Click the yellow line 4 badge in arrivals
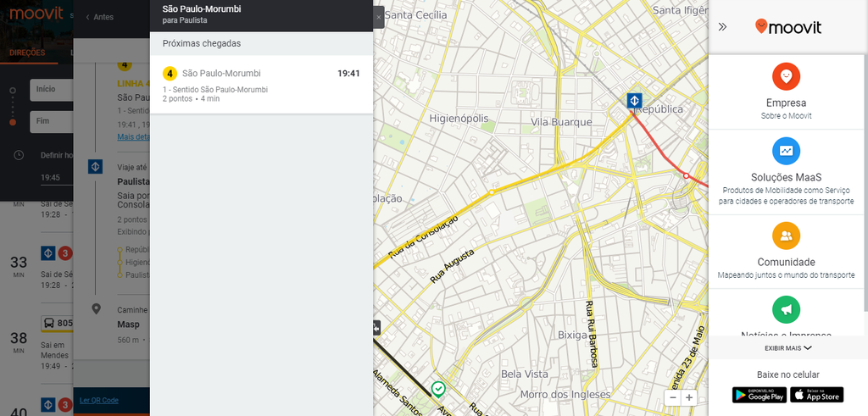The image size is (868, 416). click(170, 74)
